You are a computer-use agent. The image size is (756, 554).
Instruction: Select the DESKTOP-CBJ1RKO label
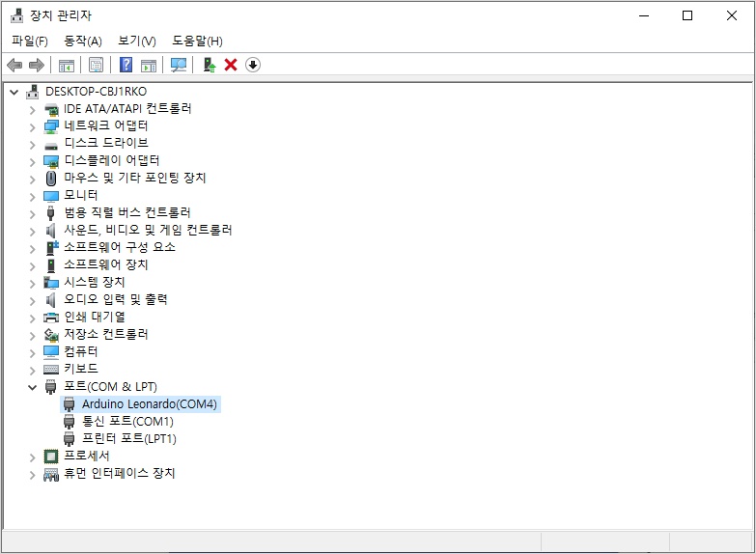96,91
